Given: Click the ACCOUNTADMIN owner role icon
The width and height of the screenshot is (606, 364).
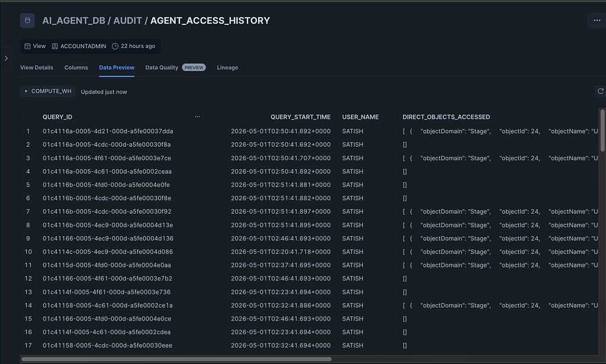Looking at the screenshot, I should 55,46.
